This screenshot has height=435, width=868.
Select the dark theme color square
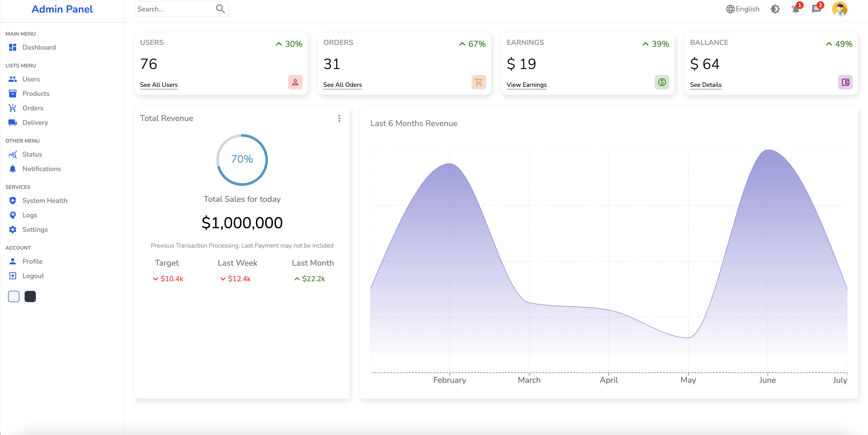30,296
